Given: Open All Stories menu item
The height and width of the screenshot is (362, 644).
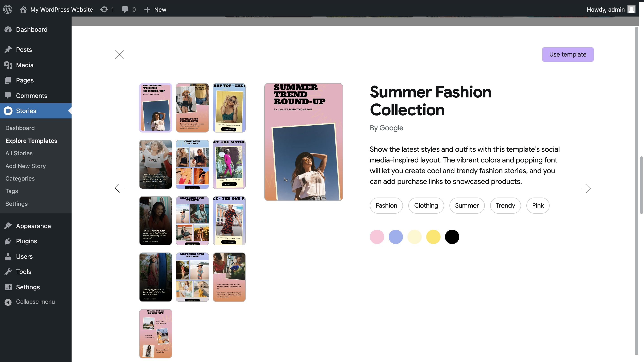Looking at the screenshot, I should pos(19,153).
